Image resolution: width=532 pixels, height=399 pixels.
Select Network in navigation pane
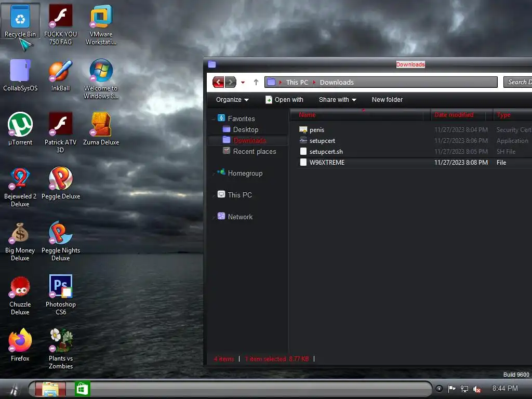(240, 217)
